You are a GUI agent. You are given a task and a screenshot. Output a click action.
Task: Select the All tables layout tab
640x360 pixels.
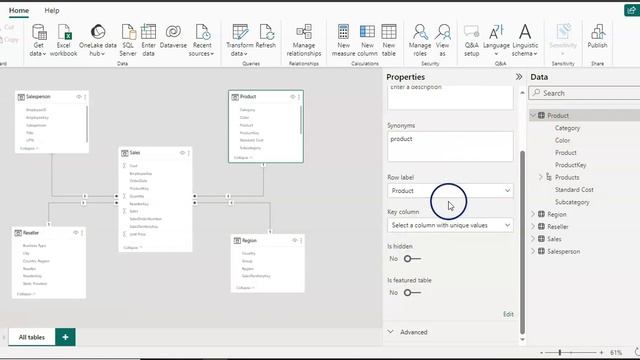pyautogui.click(x=31, y=337)
